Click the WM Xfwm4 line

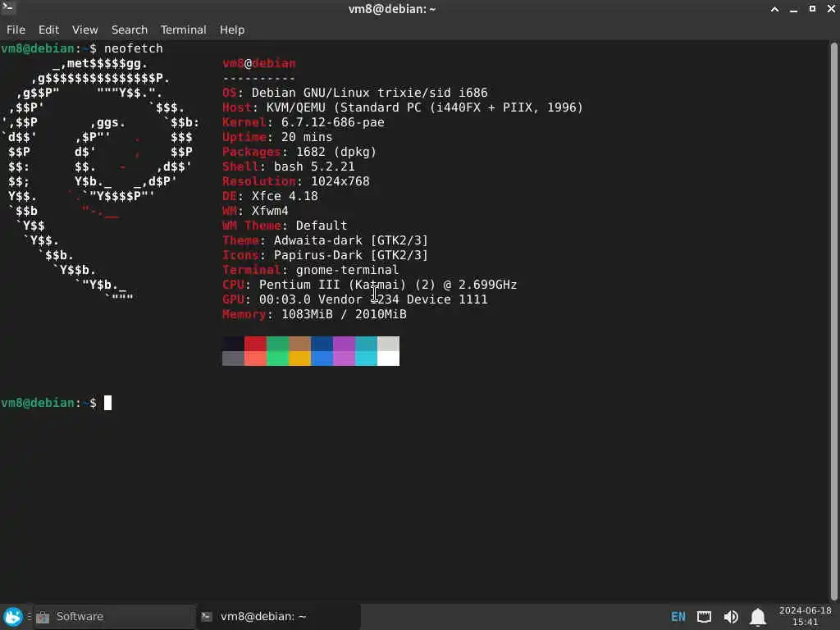tap(256, 211)
